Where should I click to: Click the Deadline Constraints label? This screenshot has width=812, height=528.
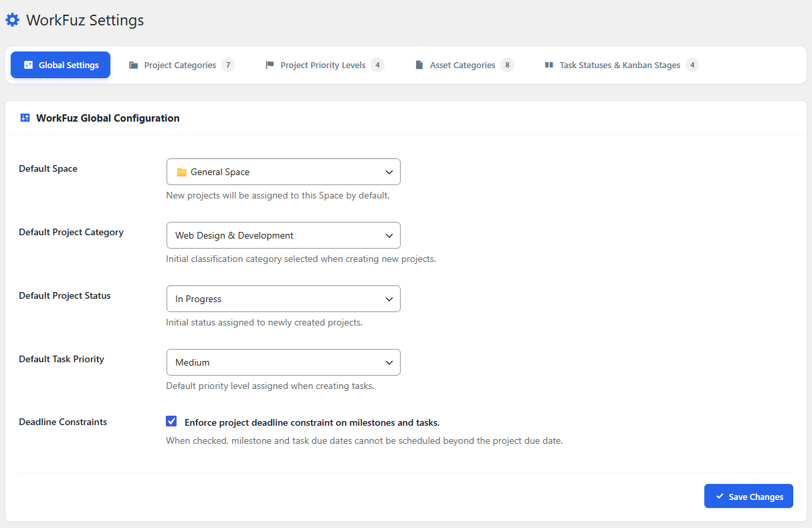pyautogui.click(x=63, y=422)
